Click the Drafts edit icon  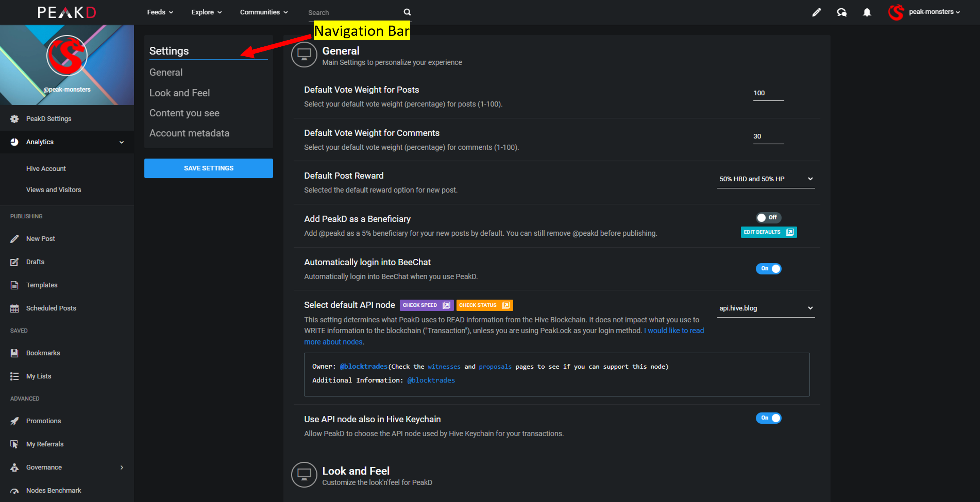[x=14, y=262]
